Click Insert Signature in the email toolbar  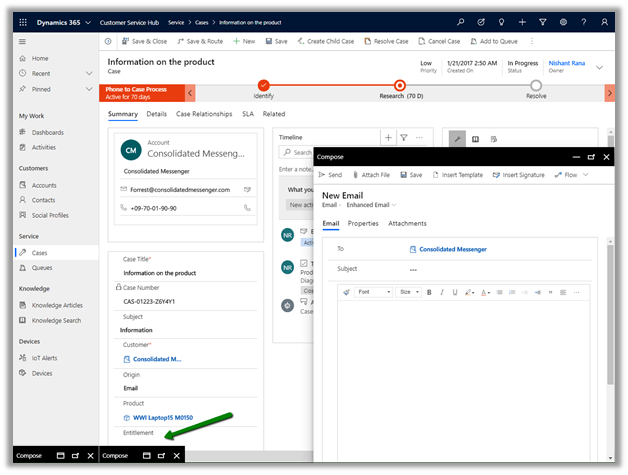pyautogui.click(x=518, y=175)
